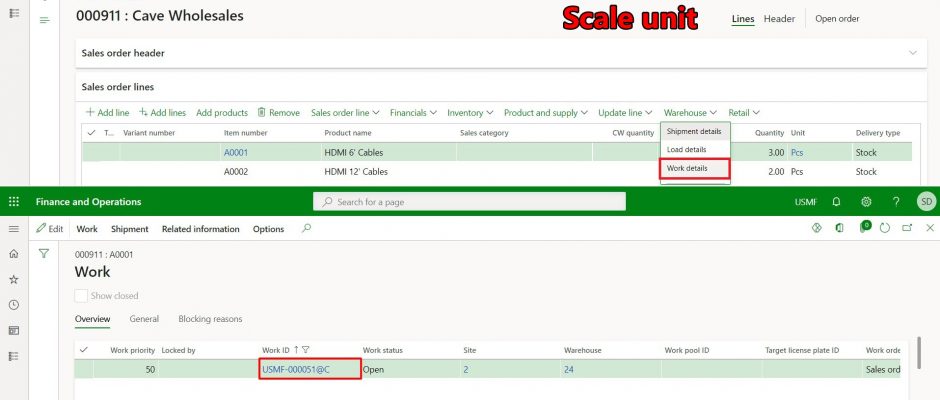Open the Inventory dropdown

point(470,112)
